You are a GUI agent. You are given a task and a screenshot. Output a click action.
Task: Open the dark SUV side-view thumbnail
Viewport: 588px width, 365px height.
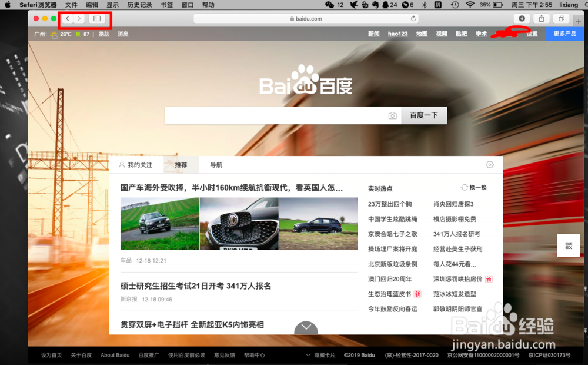pos(318,224)
